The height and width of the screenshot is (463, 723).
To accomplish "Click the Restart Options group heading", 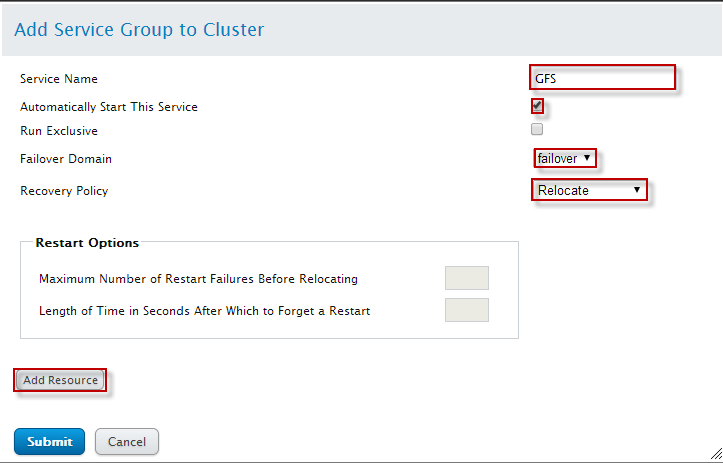I will (x=87, y=242).
